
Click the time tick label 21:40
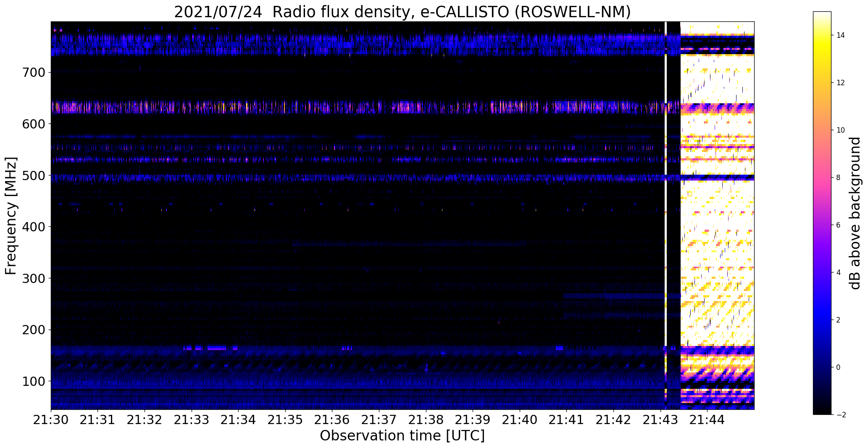tap(520, 419)
